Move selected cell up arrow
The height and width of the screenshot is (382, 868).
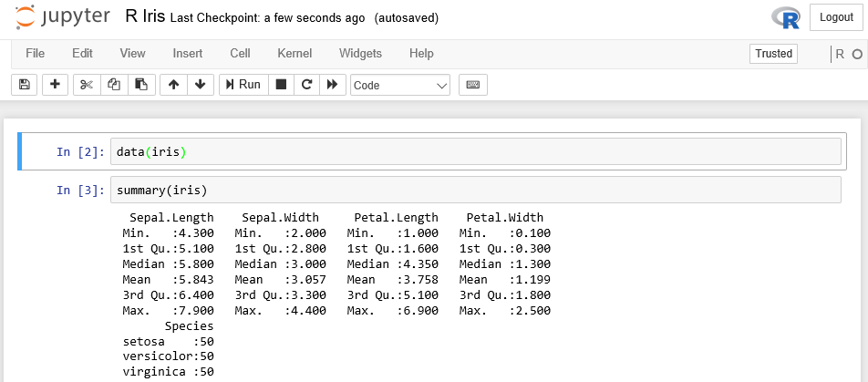(173, 85)
